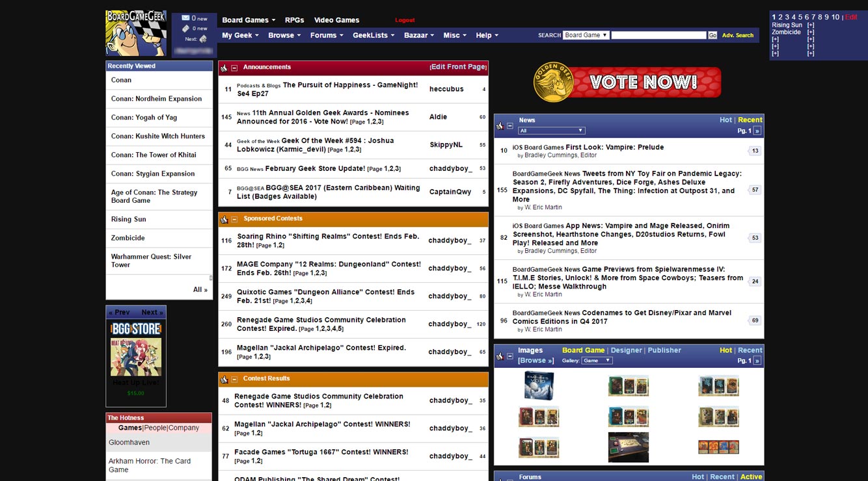Collapse the Contest Results module
This screenshot has height=481, width=868.
tap(234, 379)
